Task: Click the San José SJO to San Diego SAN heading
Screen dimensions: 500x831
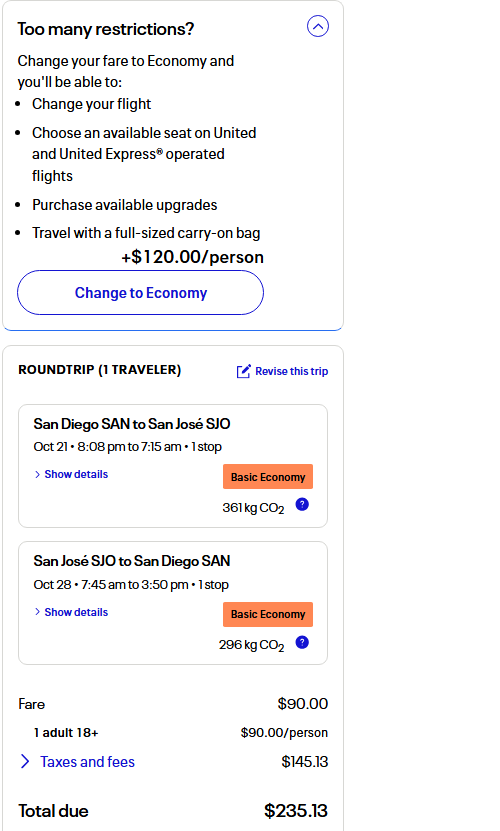Action: click(x=132, y=561)
